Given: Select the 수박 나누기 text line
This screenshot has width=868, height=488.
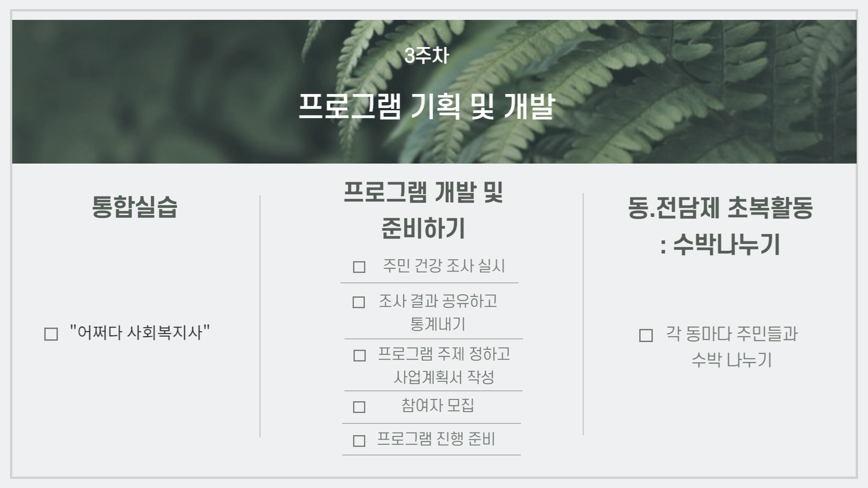Looking at the screenshot, I should [731, 360].
